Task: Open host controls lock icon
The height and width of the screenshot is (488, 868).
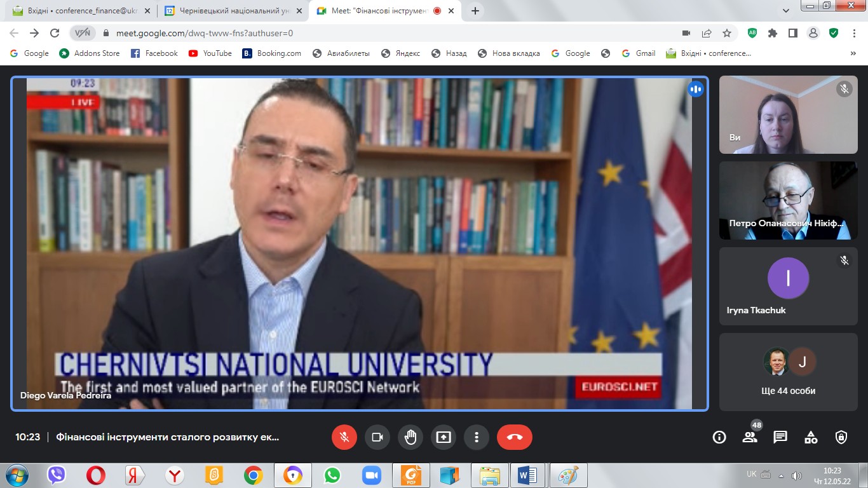Action: (x=841, y=437)
